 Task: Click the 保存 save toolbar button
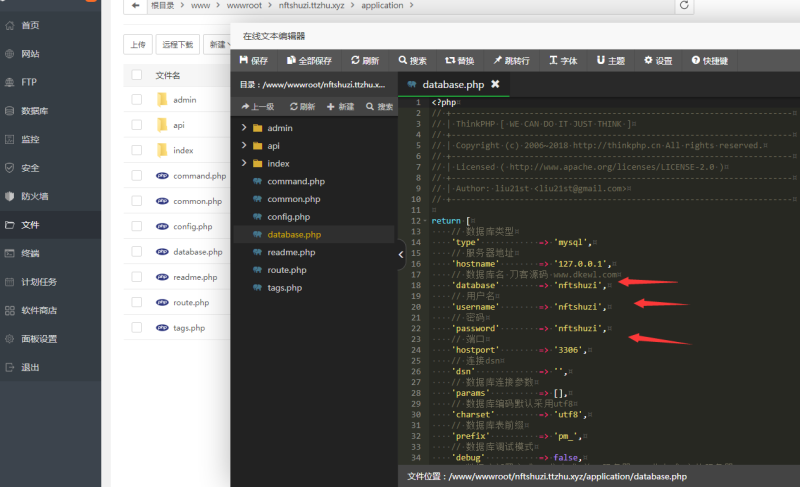click(x=254, y=61)
